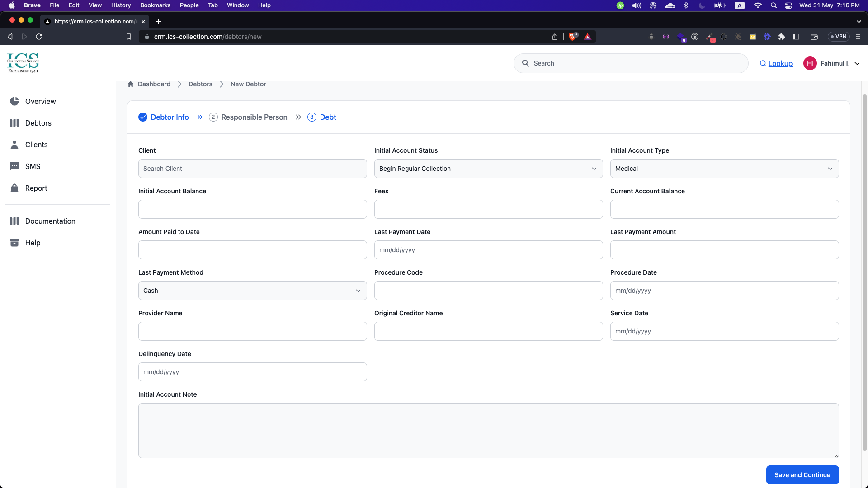Click the Brave Shields icon in address bar
The image size is (868, 488).
pos(573,37)
